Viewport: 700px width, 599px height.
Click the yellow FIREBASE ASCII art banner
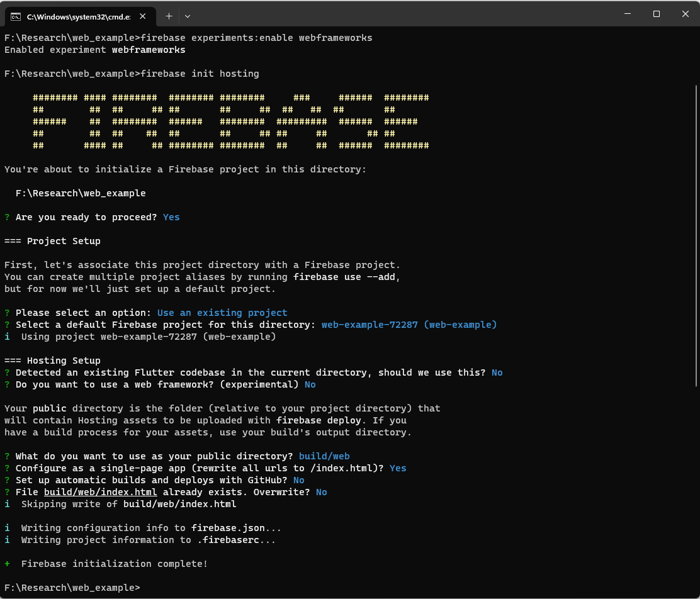[x=230, y=121]
